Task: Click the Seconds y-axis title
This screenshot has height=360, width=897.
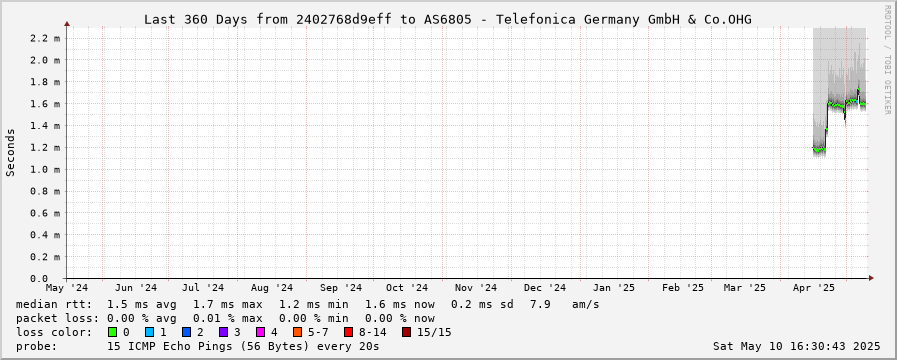Action: 10,152
